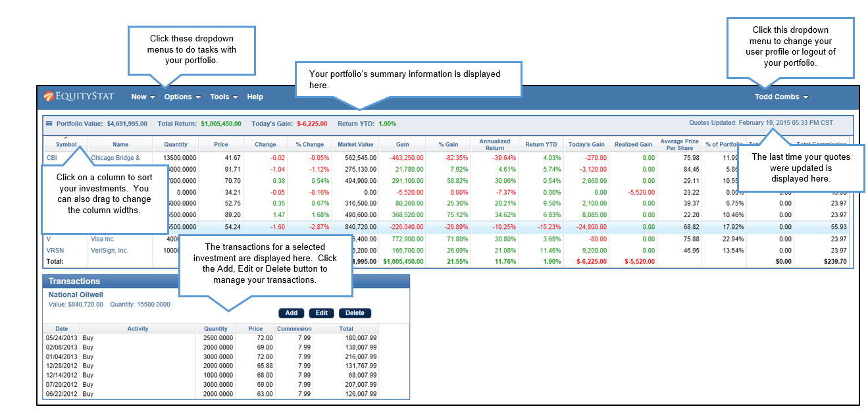Click the realized gain cell -5,520.00 in 23.22 row

pos(641,192)
